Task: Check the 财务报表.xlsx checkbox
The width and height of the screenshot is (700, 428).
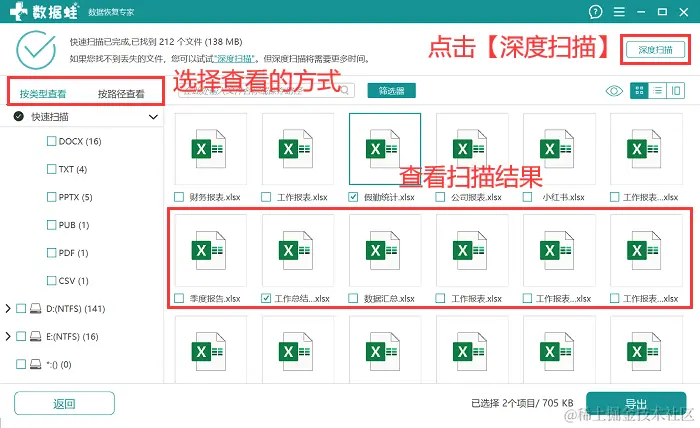Action: pyautogui.click(x=179, y=197)
